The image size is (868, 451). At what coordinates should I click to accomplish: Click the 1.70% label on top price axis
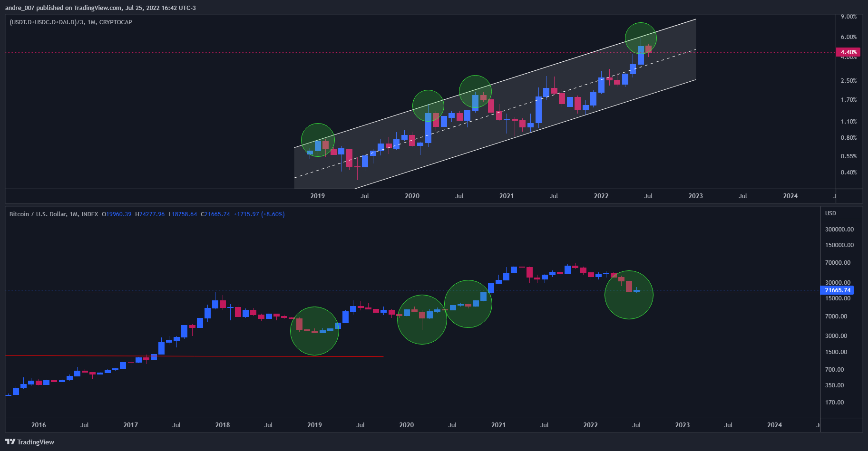[x=848, y=99]
